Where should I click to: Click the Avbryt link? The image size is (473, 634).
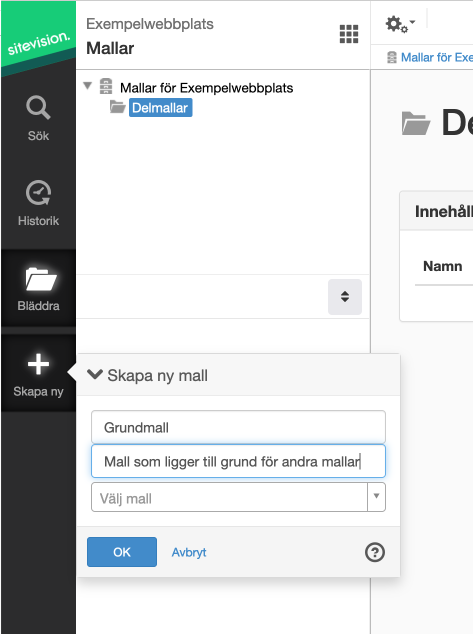189,552
